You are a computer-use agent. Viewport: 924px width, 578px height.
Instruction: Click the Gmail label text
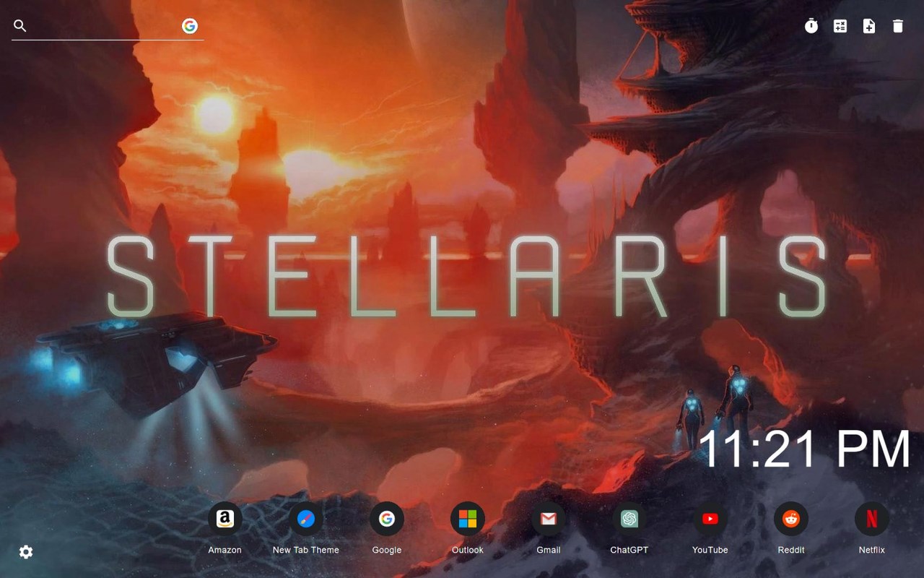549,550
